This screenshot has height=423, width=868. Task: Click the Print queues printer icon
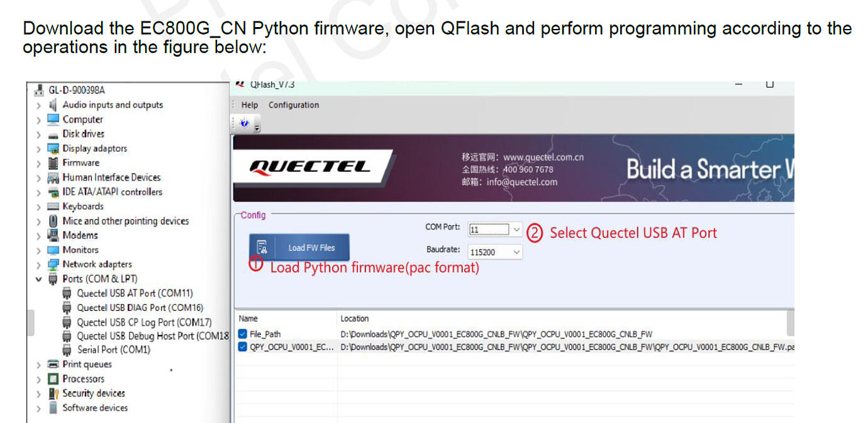[53, 364]
